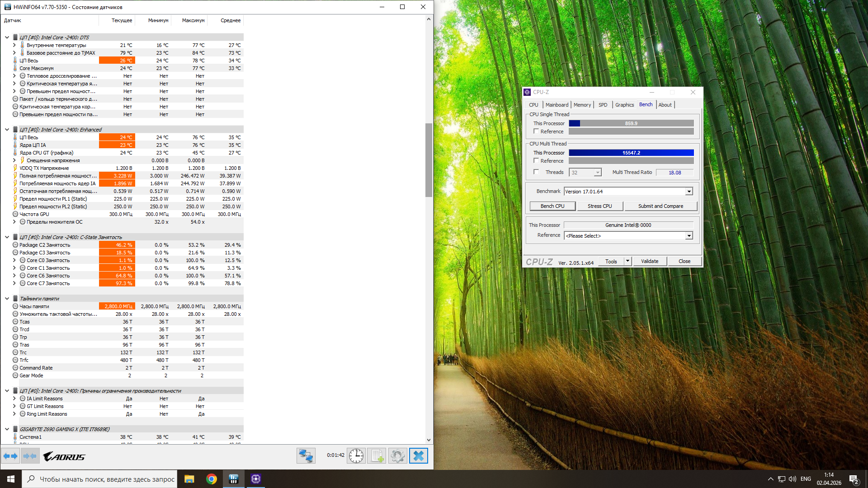Open the Benchmark version dropdown

[689, 192]
